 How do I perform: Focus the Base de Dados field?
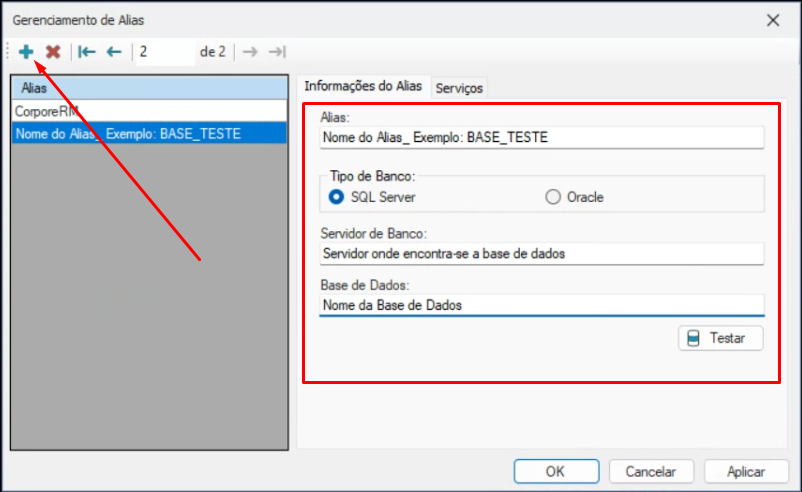point(542,305)
